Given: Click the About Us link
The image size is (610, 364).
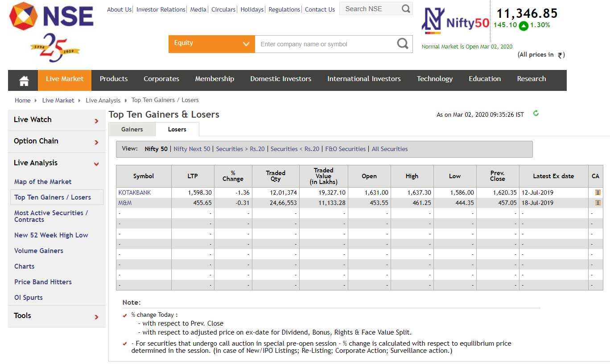Looking at the screenshot, I should (119, 9).
